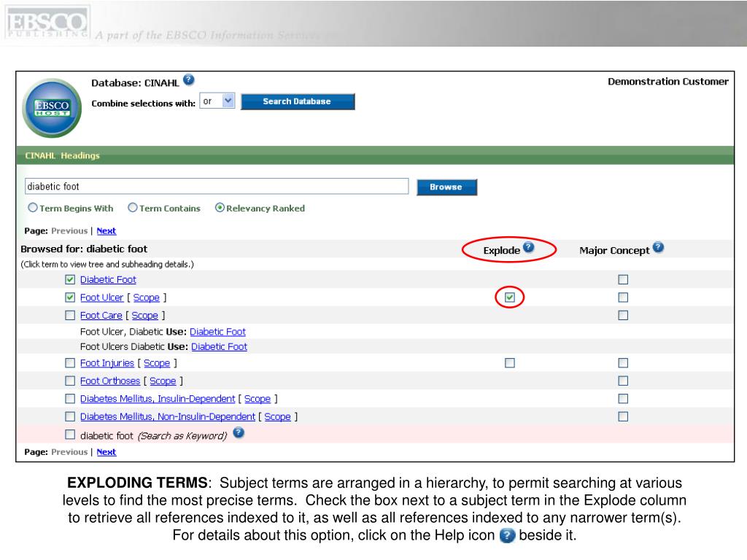Screen dimensions: 747x560
Task: Follow Diabetic Foot link after Foot Ulcer, Diabetic
Action: click(217, 332)
